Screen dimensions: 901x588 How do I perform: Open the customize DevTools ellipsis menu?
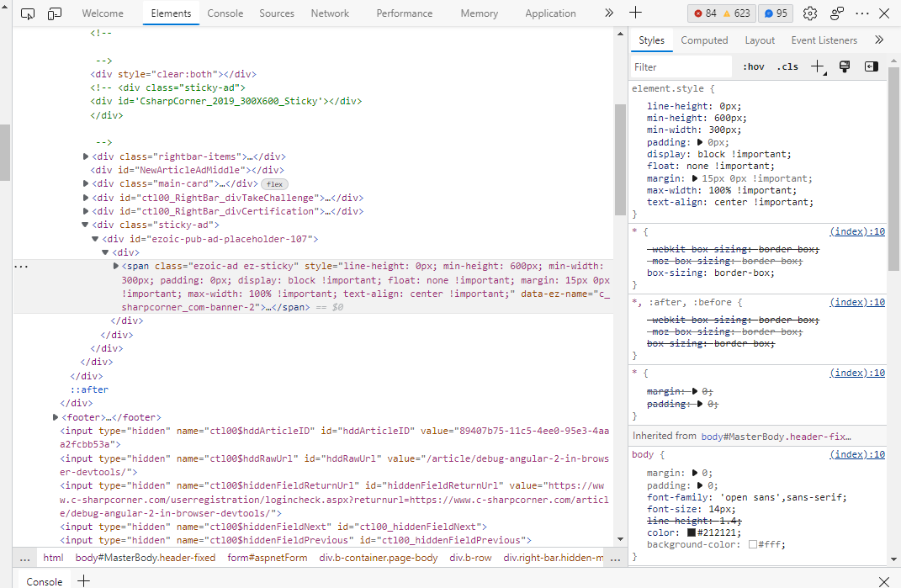[x=862, y=13]
